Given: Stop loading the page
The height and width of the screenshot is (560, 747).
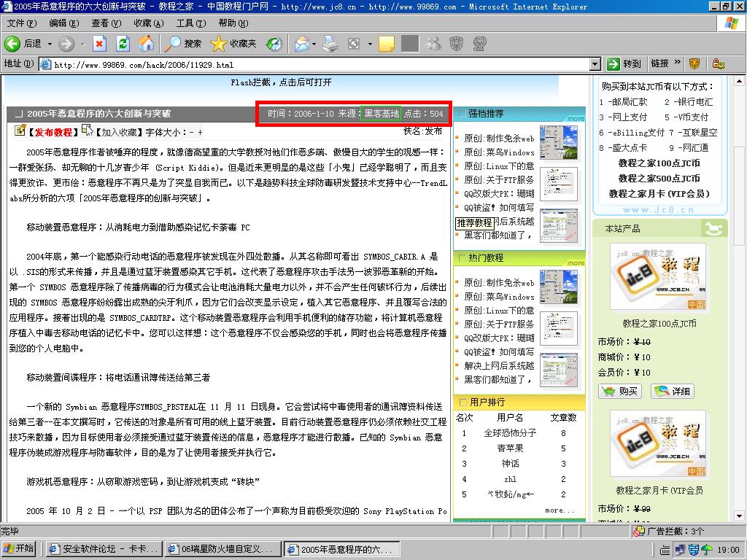Looking at the screenshot, I should point(99,44).
